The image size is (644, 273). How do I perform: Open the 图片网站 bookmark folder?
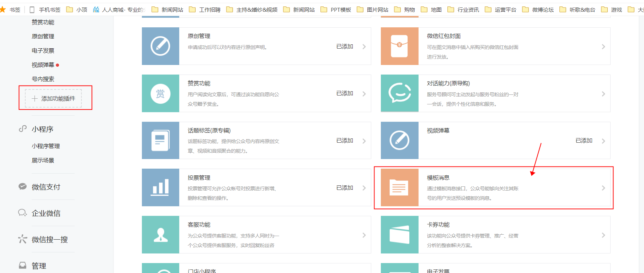(x=373, y=10)
